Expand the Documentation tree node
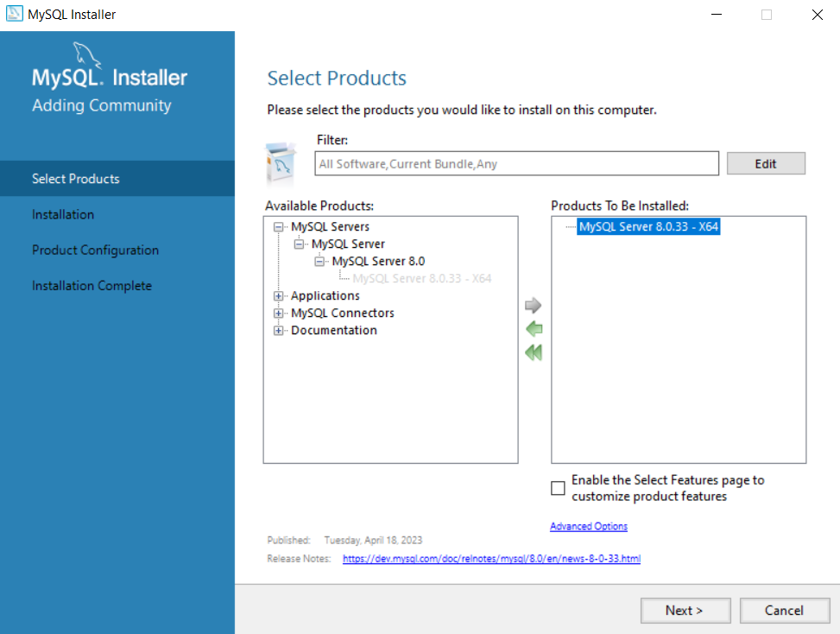Viewport: 840px width, 634px height. click(277, 330)
